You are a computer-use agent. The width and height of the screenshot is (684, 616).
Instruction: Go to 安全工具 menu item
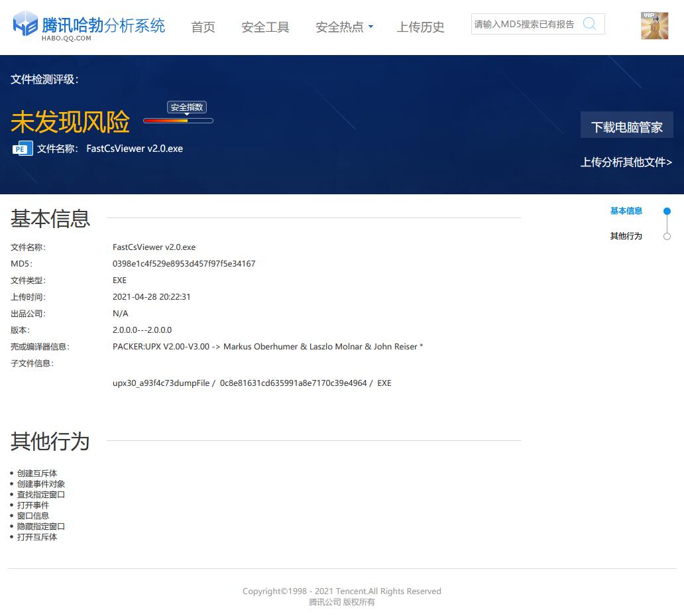(x=265, y=27)
